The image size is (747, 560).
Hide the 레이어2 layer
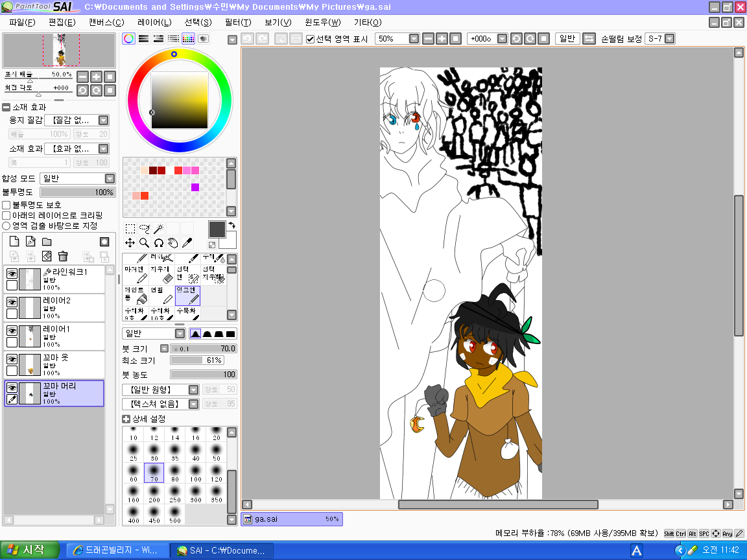[12, 302]
